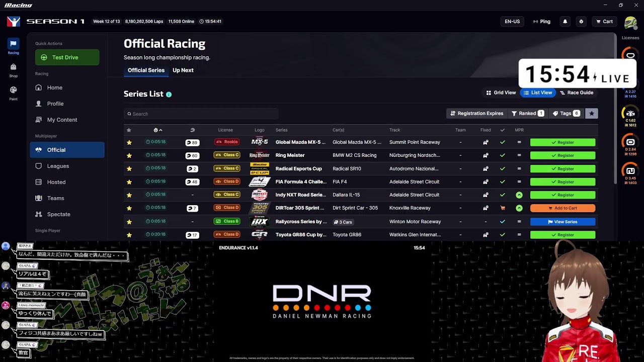Add DIRTcar 305 Sprint to cart

562,208
